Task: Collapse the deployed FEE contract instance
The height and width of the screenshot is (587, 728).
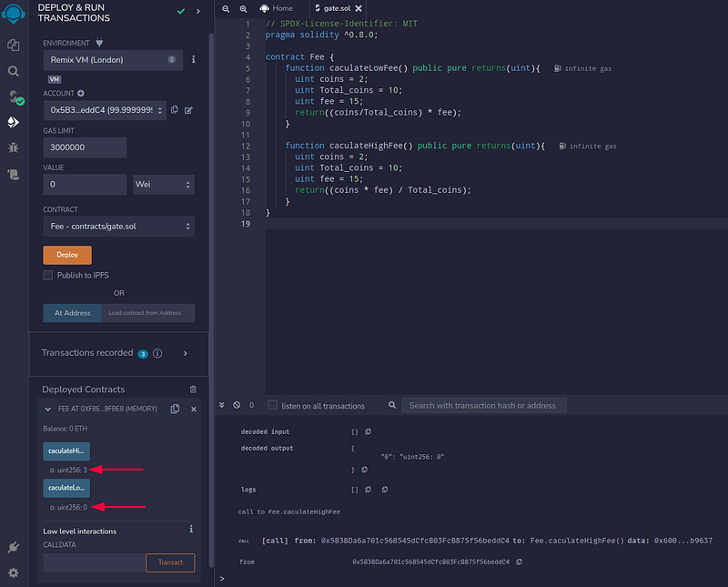Action: pyautogui.click(x=48, y=410)
